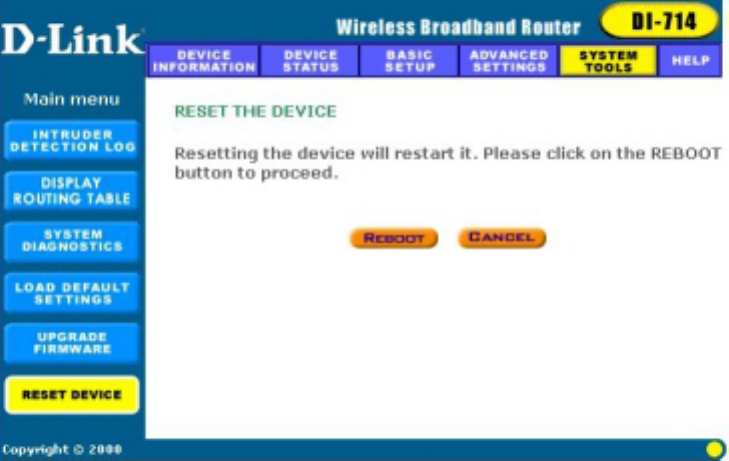729x461 pixels.
Task: Open the Help tab
Action: [x=690, y=61]
